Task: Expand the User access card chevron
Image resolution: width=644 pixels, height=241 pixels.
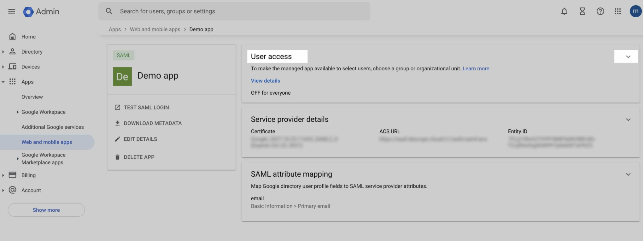Action: coord(628,57)
